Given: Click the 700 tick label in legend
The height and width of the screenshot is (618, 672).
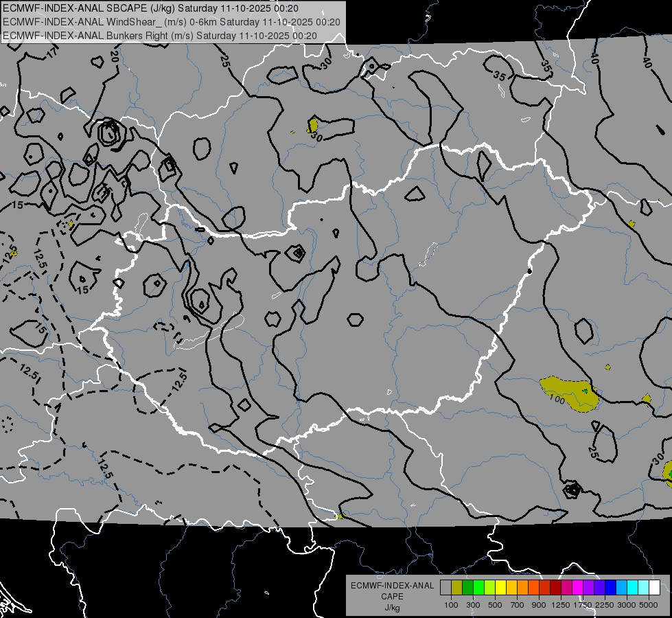Looking at the screenshot, I should point(518,605).
